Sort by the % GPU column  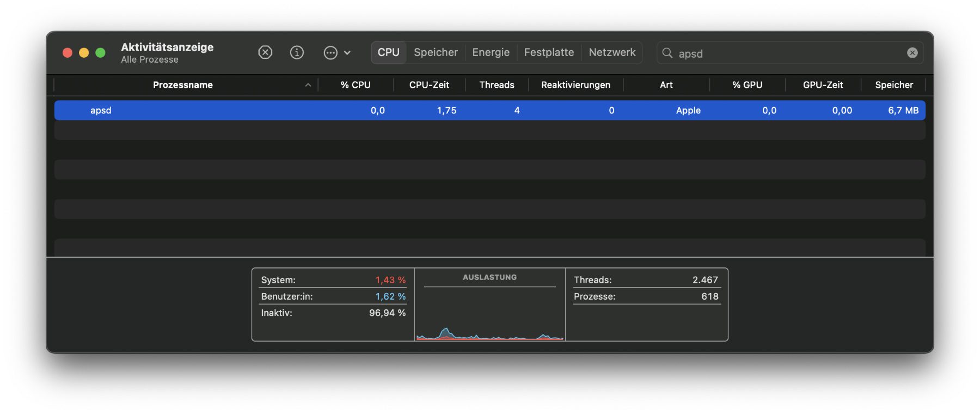747,85
